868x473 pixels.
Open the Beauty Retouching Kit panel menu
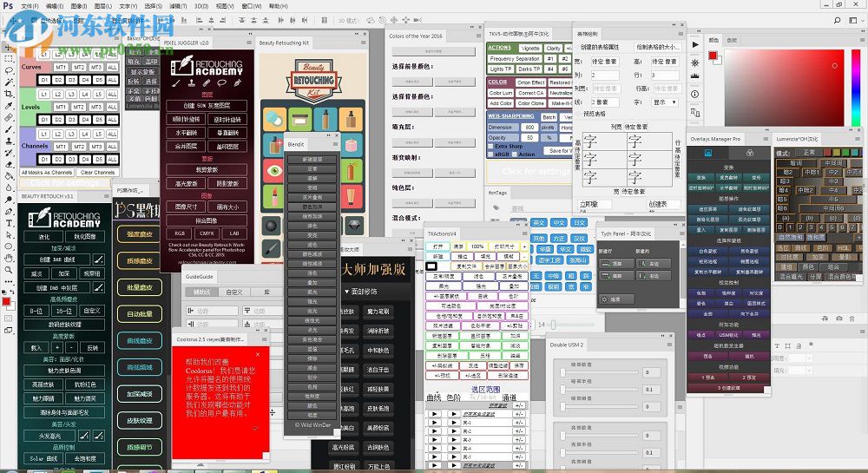(x=364, y=43)
